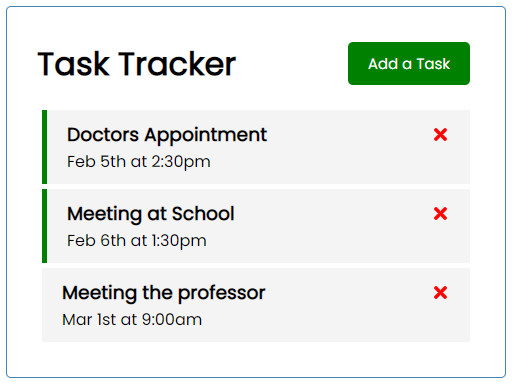
Task: Click the word professor in third task
Action: (x=221, y=294)
